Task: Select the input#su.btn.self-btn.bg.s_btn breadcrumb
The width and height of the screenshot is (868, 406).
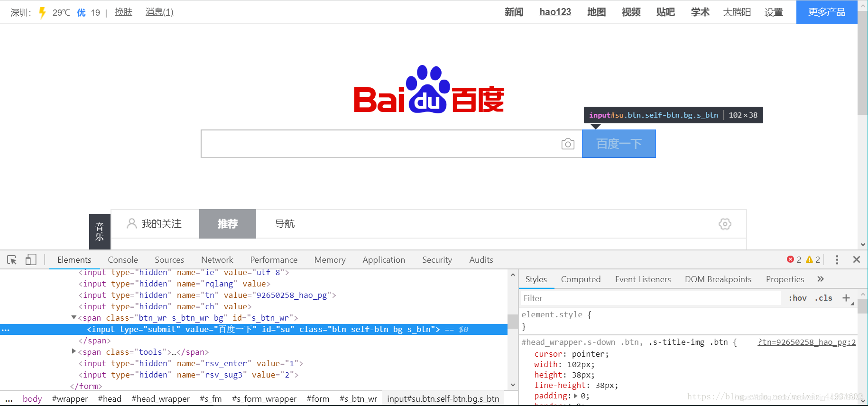Action: (443, 399)
